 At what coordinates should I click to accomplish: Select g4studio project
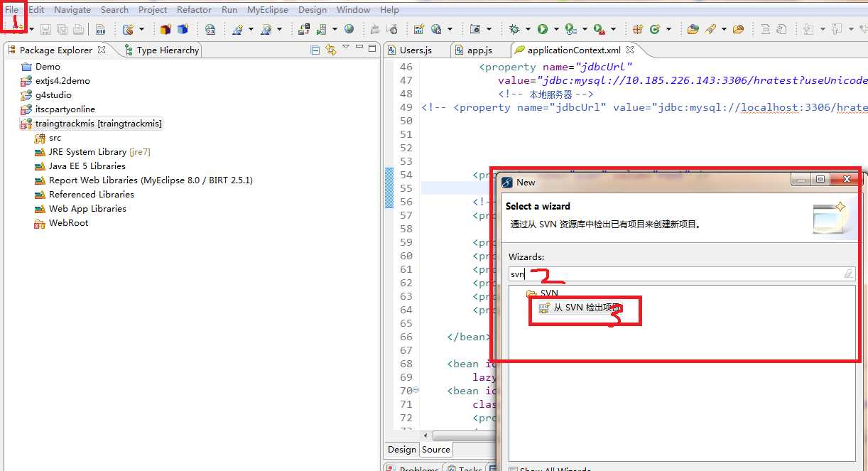[x=53, y=95]
